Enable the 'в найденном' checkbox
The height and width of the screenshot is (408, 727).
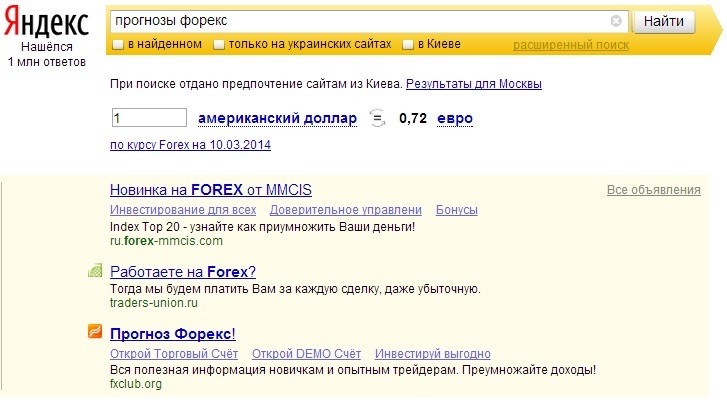(118, 45)
